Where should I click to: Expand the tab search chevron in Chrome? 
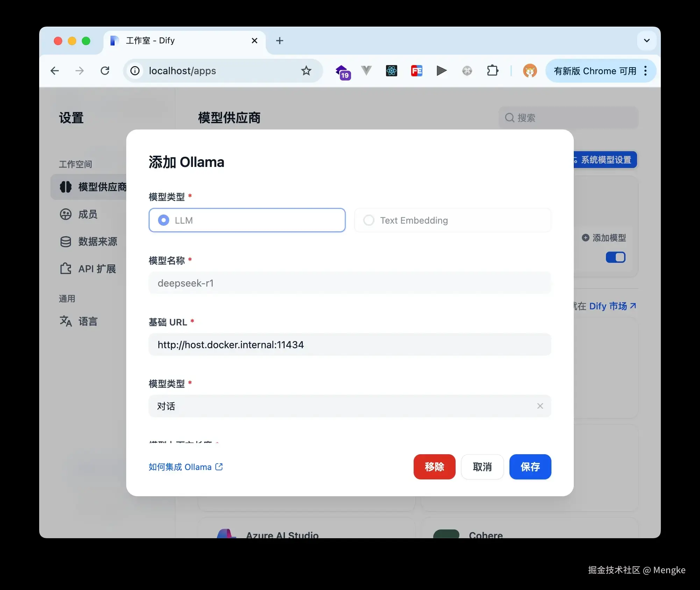pyautogui.click(x=647, y=41)
